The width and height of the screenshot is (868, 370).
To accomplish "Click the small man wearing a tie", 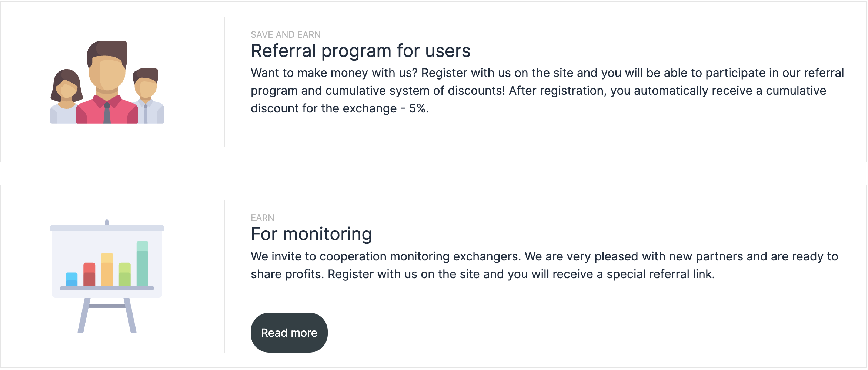I will pyautogui.click(x=147, y=97).
